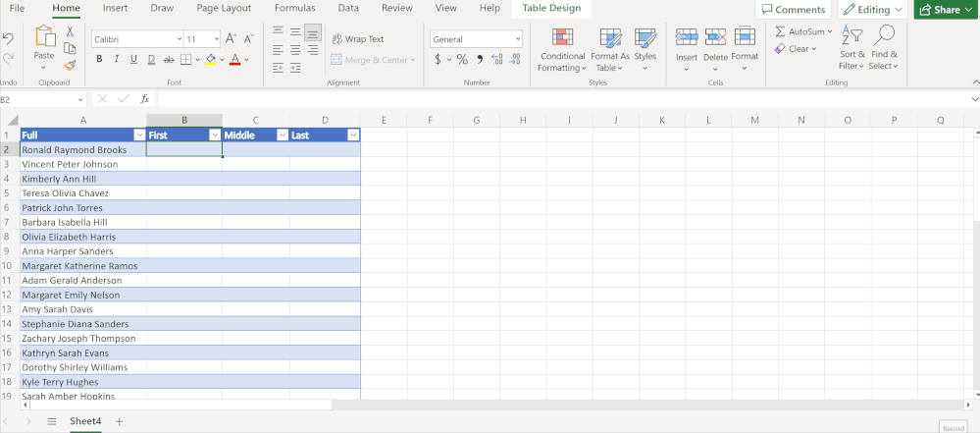Open the Last column filter dropdown
Screen dimensions: 980x433
pyautogui.click(x=353, y=135)
